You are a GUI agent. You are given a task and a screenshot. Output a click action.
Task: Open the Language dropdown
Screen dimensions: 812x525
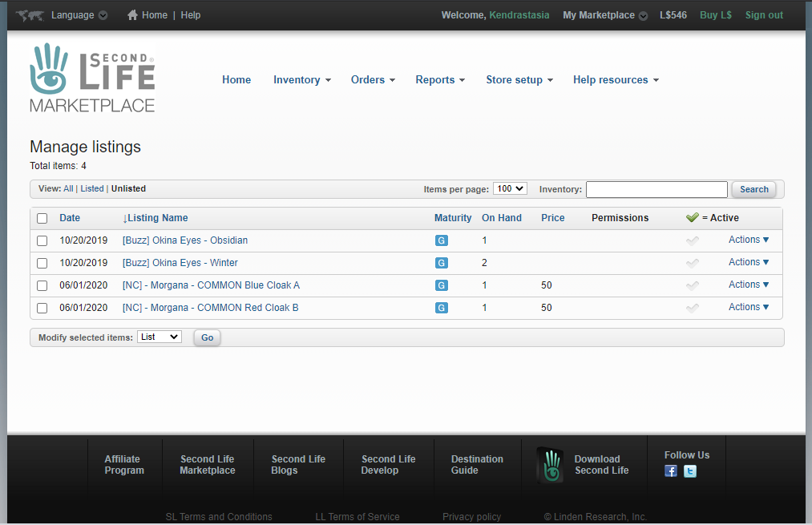pos(79,15)
